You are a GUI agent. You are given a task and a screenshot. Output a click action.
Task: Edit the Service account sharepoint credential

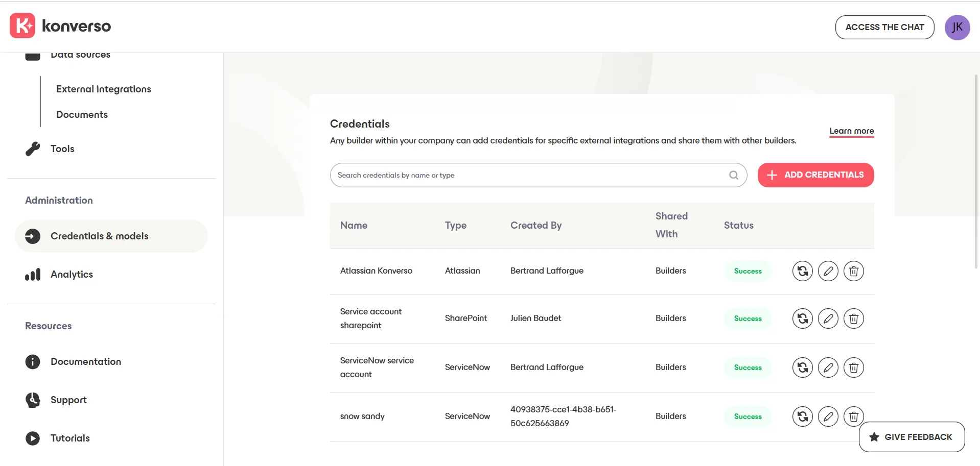[x=828, y=318]
